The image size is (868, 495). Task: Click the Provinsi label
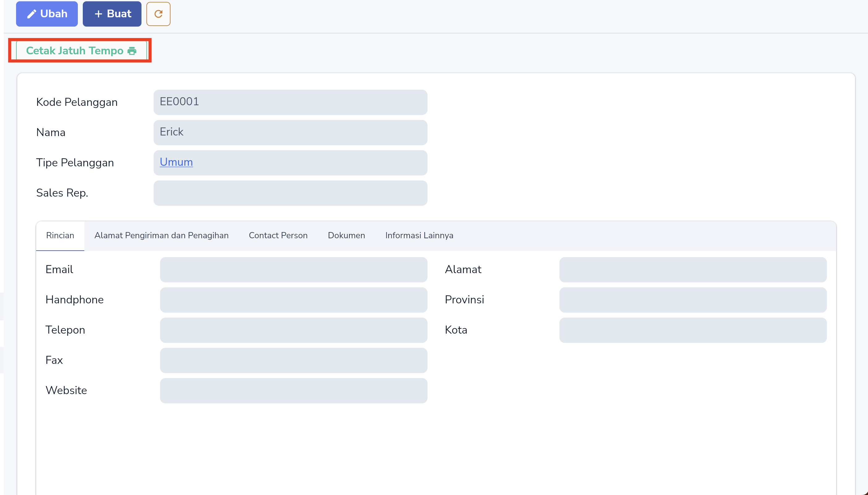point(465,300)
